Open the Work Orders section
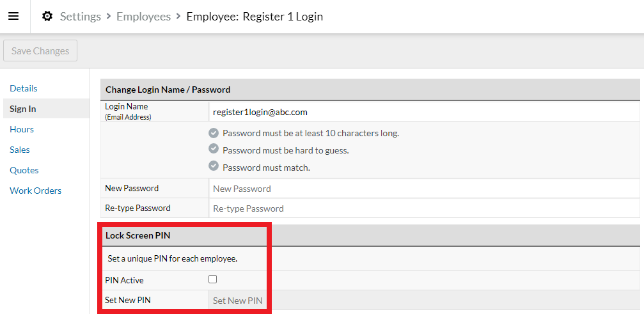644x314 pixels. [x=36, y=191]
